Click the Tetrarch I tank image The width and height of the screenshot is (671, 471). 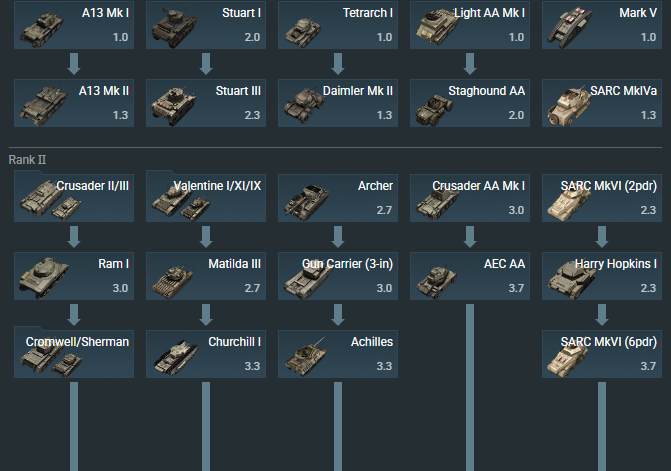click(303, 30)
